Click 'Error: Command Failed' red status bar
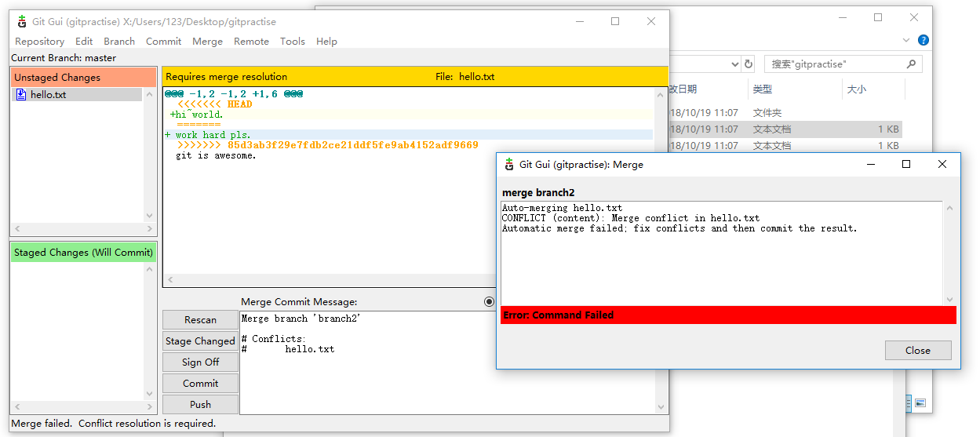Viewport: 980px width, 437px height. tap(729, 315)
